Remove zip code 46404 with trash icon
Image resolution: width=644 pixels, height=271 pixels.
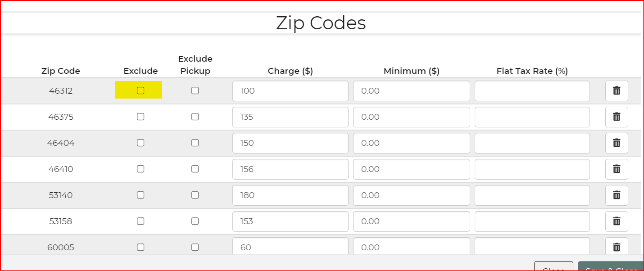pos(617,143)
